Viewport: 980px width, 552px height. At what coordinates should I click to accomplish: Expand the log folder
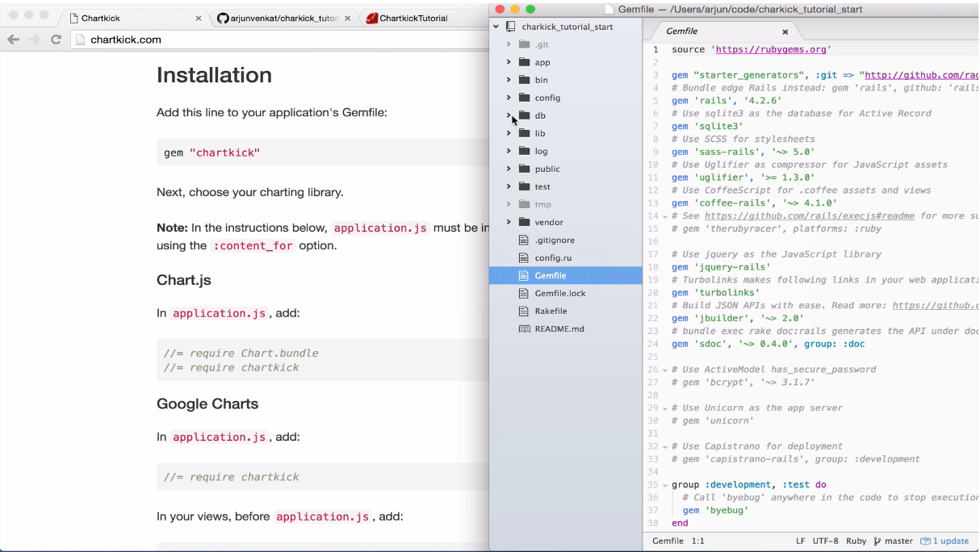(509, 151)
